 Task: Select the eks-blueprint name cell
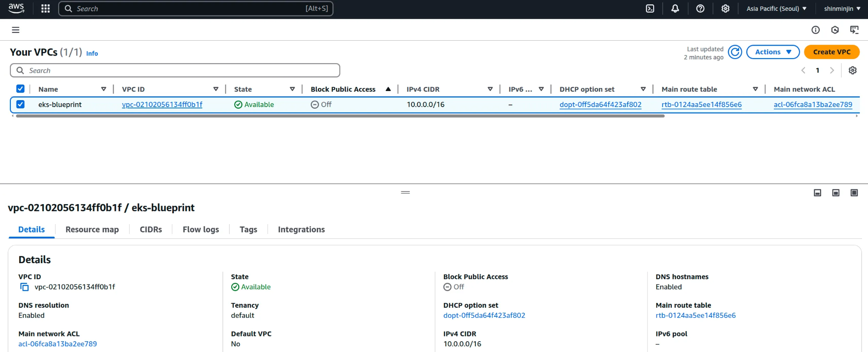[60, 104]
